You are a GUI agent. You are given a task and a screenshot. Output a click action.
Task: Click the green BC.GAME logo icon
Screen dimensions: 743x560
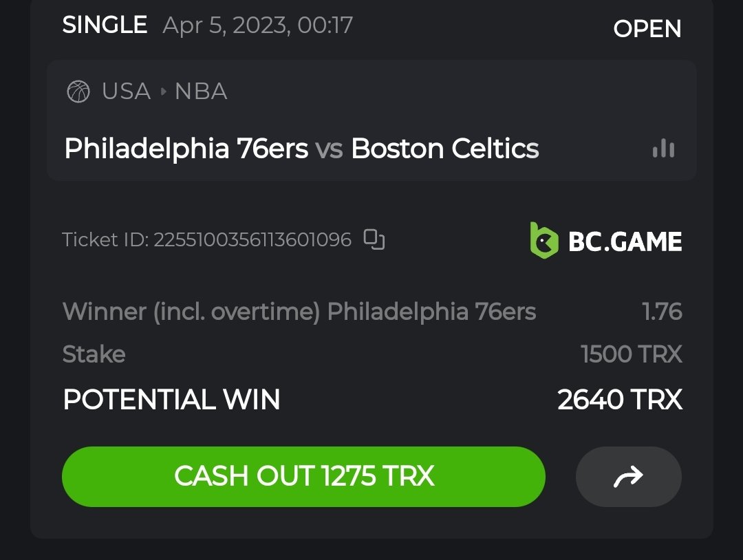pos(543,241)
